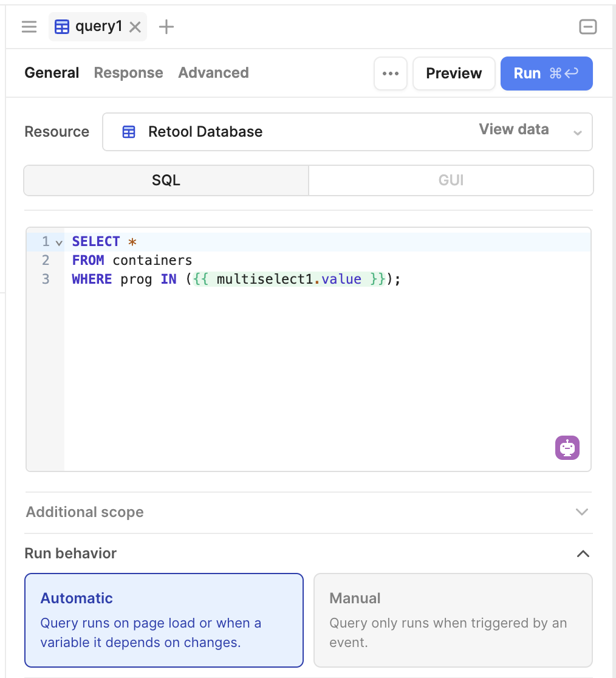Open the Resource dropdown chevron

pos(578,133)
